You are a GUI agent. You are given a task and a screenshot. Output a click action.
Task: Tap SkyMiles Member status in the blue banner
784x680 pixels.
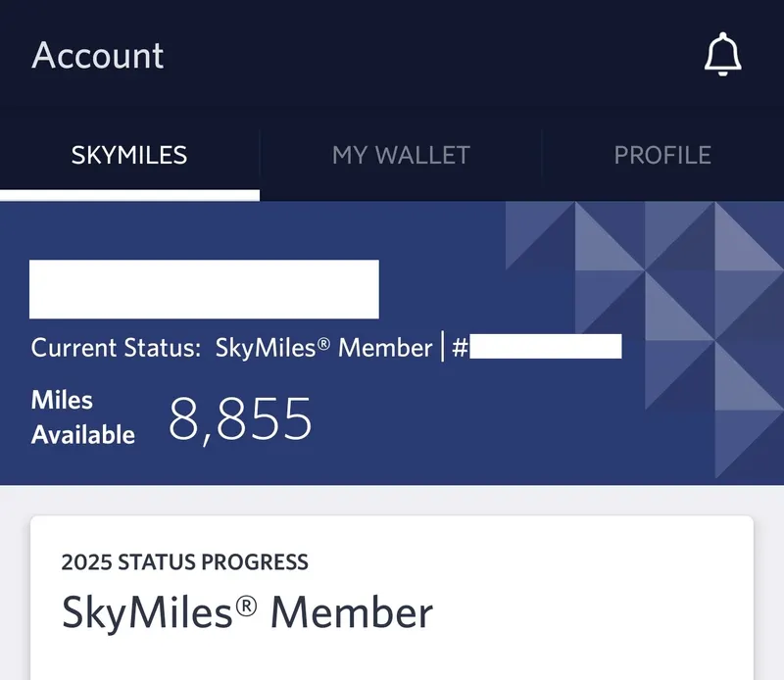tap(323, 348)
